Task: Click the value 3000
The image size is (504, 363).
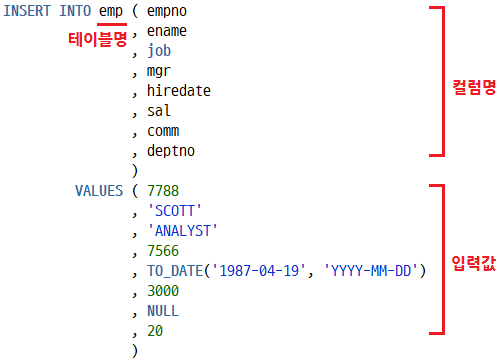Action: point(163,291)
